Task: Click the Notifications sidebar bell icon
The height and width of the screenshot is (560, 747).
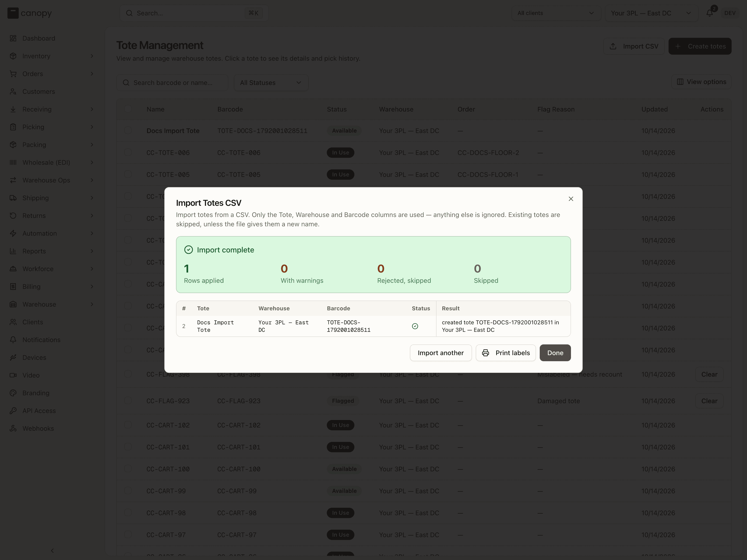Action: 13,340
